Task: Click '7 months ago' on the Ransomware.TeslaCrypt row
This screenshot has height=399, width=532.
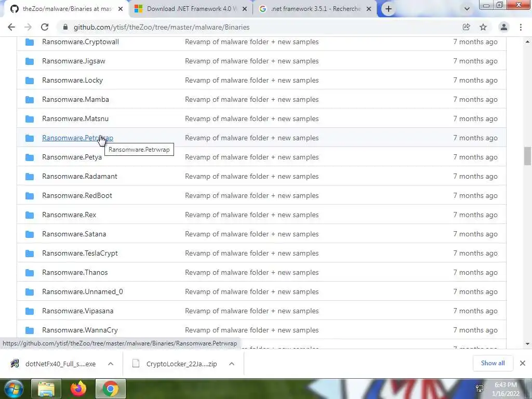Action: coord(475,254)
